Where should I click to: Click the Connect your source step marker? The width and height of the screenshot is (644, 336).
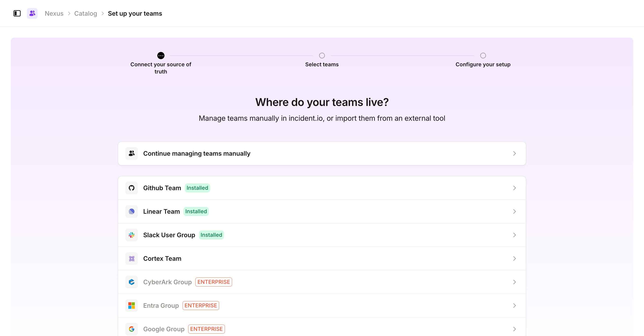161,56
